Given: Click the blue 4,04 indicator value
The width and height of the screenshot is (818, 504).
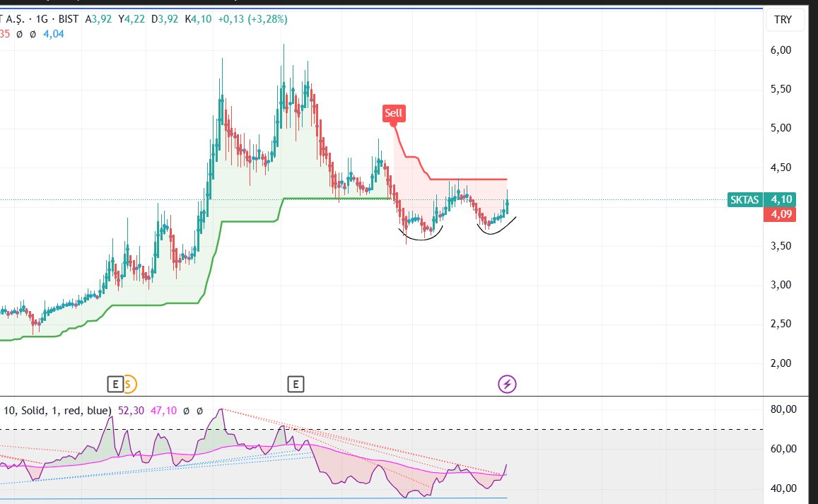Looking at the screenshot, I should (54, 34).
